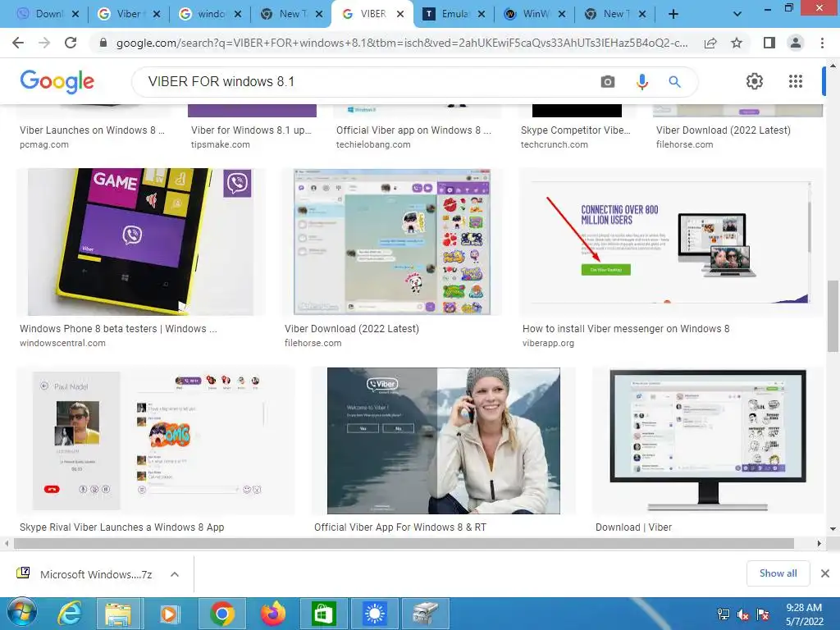Screen dimensions: 840x630
Task: Reload the current page
Action: tap(71, 43)
